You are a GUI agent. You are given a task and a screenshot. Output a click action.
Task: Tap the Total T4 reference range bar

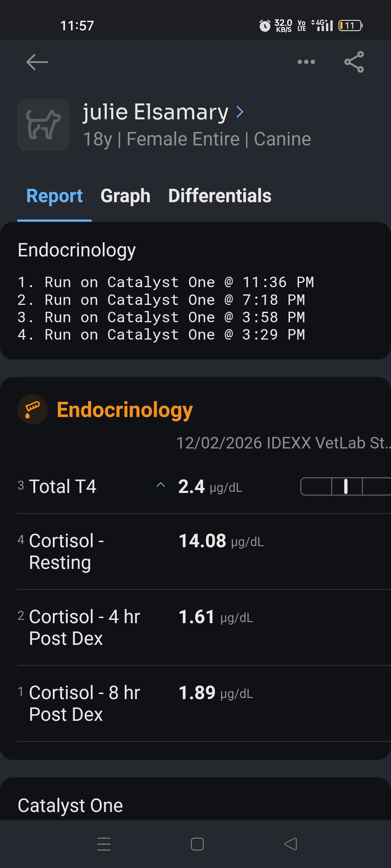click(345, 486)
